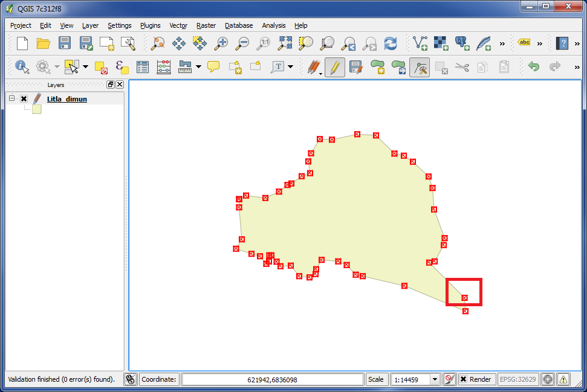Screen dimensions: 587x392
Task: Add a PostGIS layer elephant icon
Action: coord(462,43)
